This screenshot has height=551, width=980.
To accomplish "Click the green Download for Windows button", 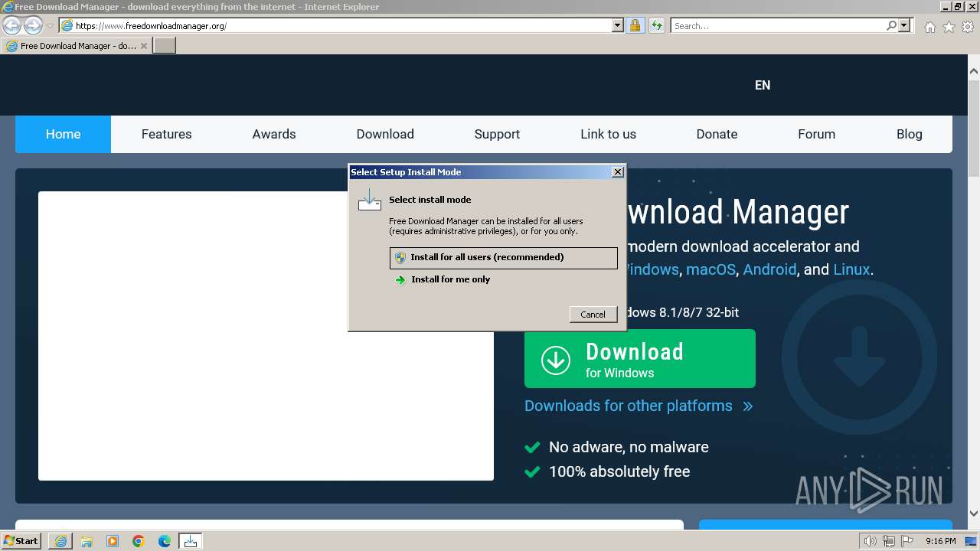I will [640, 359].
